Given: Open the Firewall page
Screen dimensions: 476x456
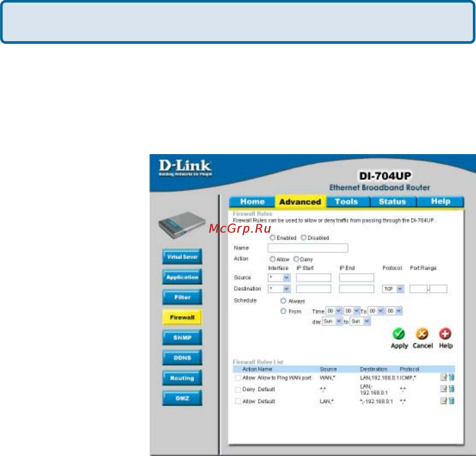Looking at the screenshot, I should (182, 317).
